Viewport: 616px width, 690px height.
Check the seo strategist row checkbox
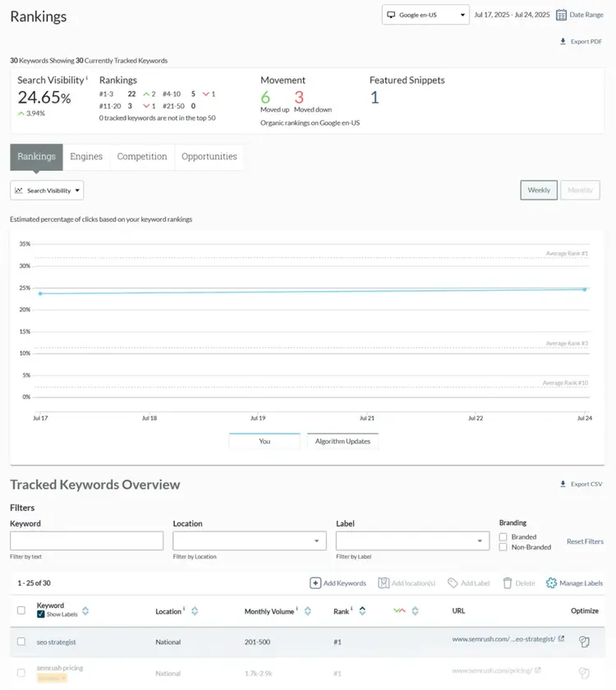[x=21, y=642]
